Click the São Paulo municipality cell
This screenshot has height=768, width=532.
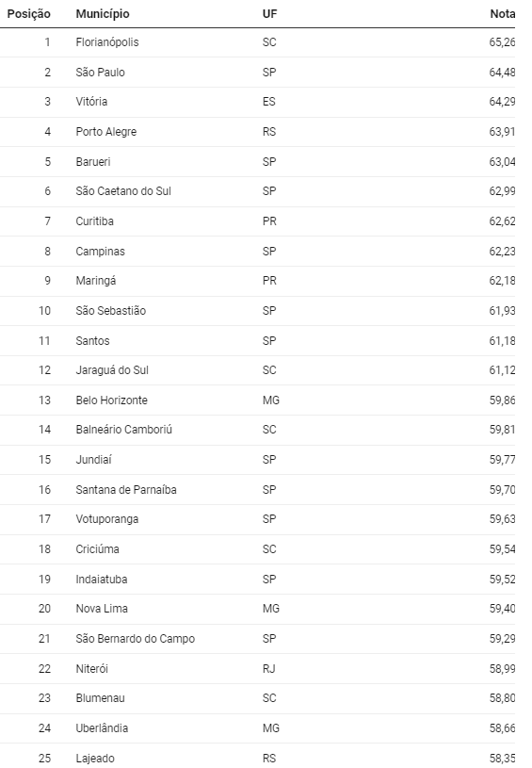click(101, 73)
